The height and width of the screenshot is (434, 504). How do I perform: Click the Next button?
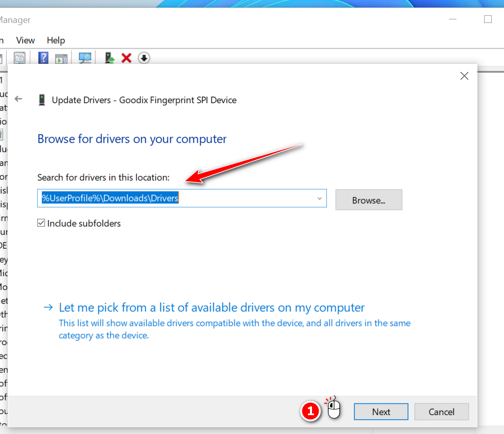point(381,412)
